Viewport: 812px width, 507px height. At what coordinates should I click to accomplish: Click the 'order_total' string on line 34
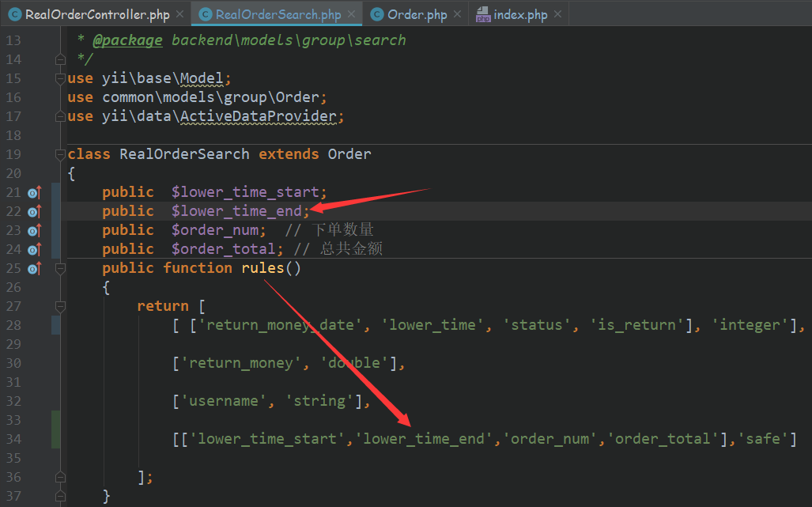(663, 439)
